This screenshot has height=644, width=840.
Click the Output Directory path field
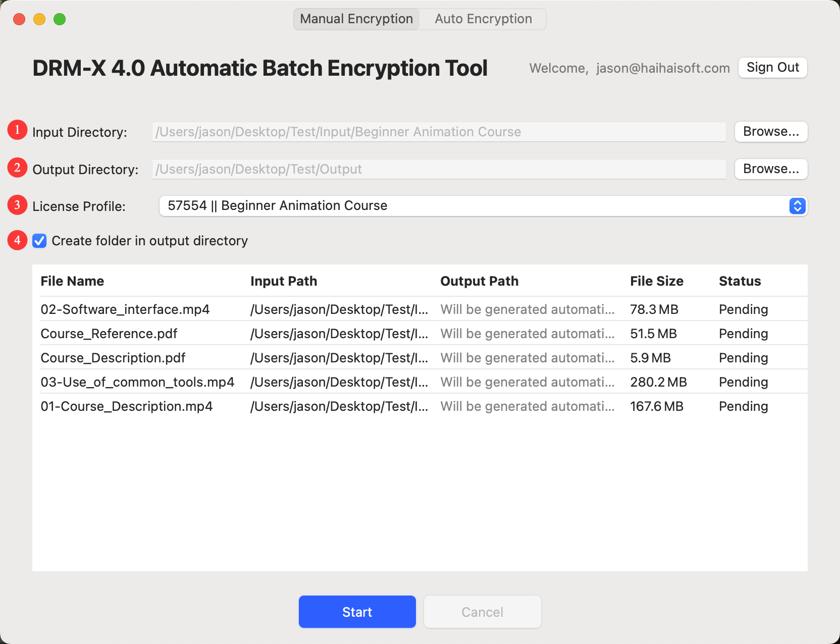pos(439,169)
